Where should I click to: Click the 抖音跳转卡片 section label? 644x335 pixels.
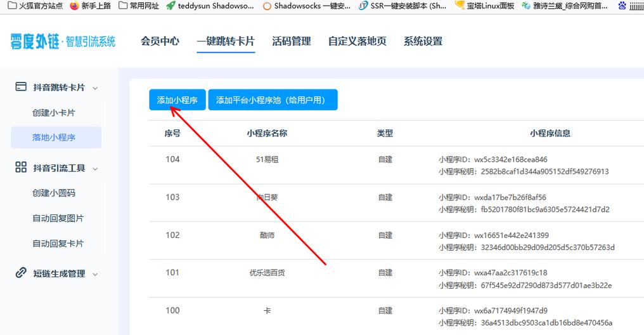(59, 88)
